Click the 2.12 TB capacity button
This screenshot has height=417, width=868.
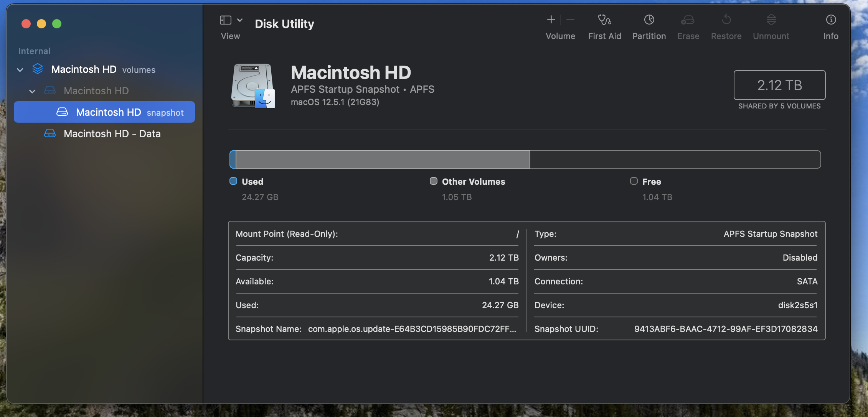point(779,85)
